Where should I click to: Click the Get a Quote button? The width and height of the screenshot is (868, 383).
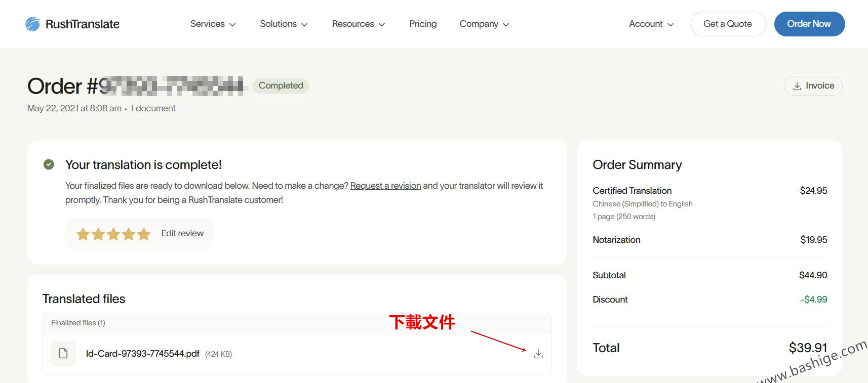[x=728, y=24]
